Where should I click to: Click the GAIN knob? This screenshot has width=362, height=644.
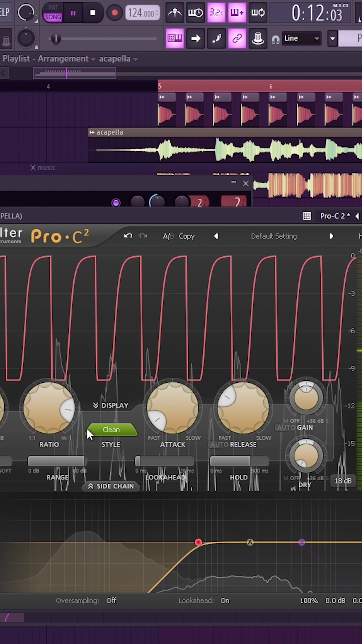click(x=306, y=398)
